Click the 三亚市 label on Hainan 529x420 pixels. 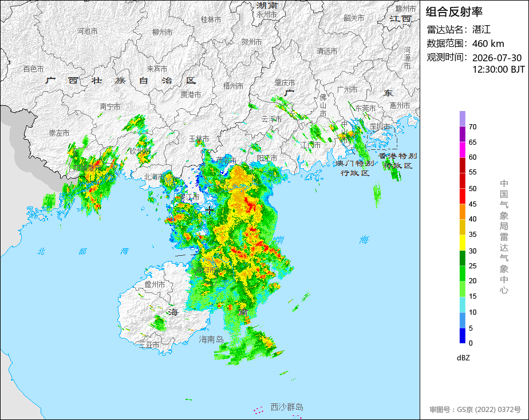point(149,345)
